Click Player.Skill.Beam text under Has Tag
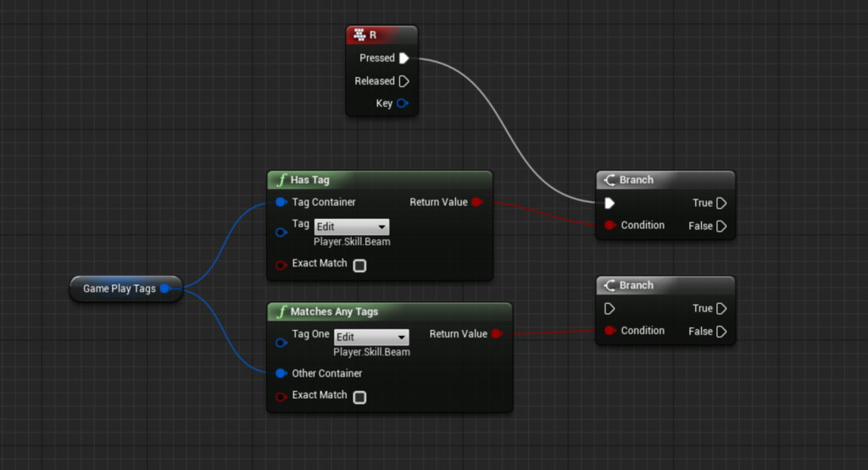 352,242
